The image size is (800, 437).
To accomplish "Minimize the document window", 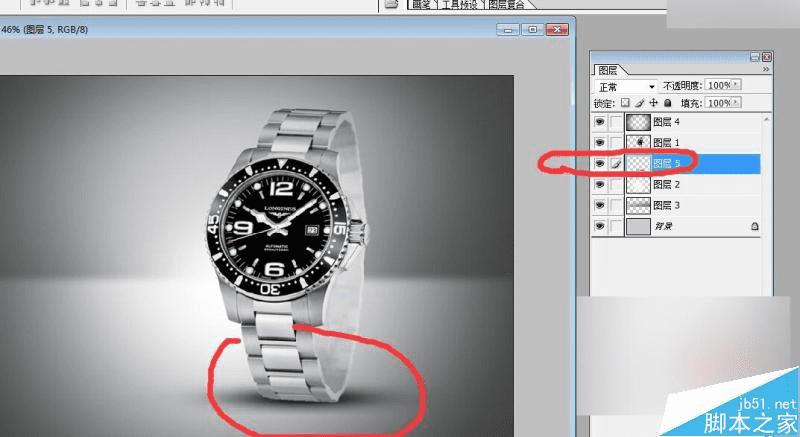I will [x=508, y=30].
